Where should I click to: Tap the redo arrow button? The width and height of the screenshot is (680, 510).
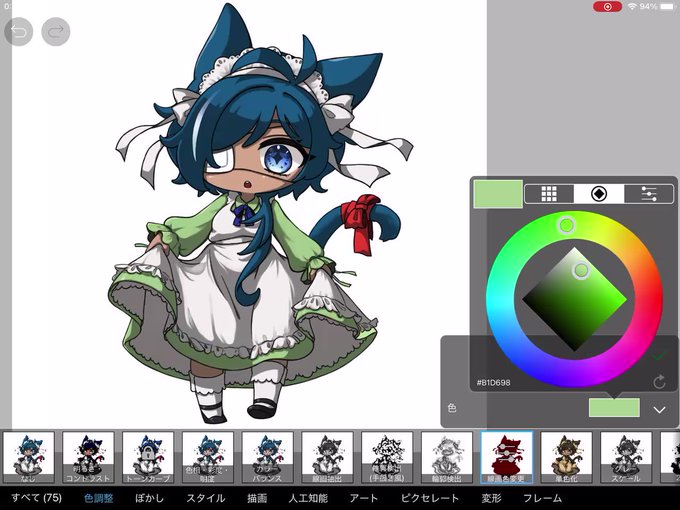tap(56, 32)
